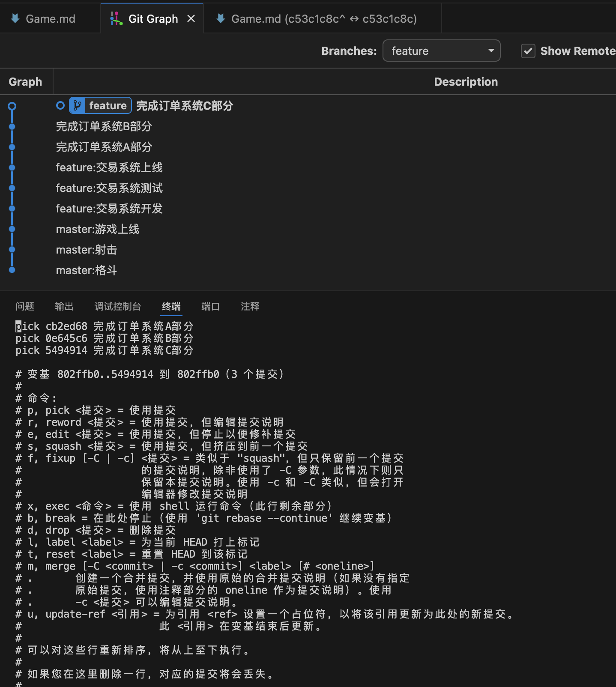Click the HEAD circle indicator beside feature label

[60, 105]
